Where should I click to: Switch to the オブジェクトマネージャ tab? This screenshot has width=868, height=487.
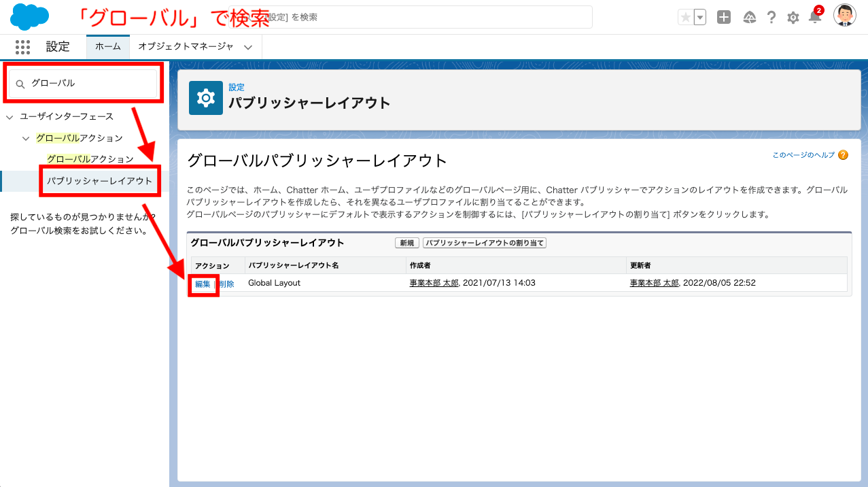click(x=186, y=47)
